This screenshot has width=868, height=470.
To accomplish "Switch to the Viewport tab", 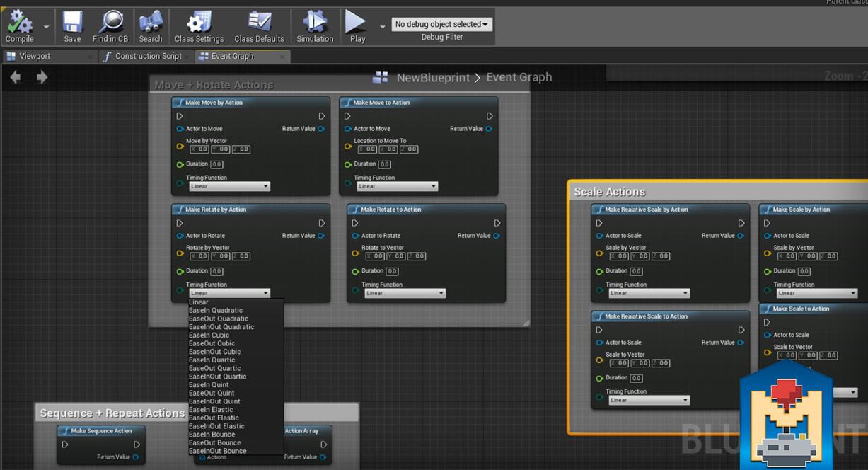I will (x=34, y=56).
